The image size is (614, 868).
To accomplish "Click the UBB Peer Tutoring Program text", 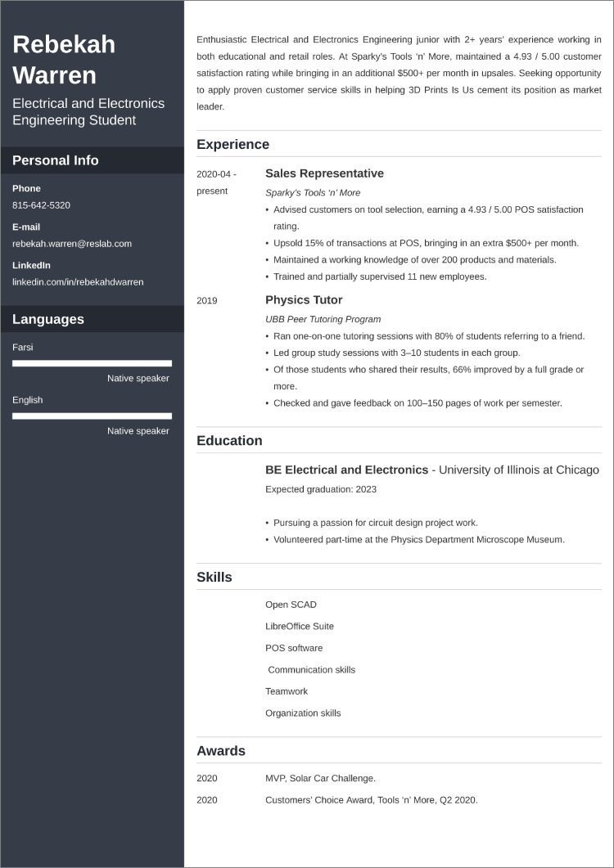I will pyautogui.click(x=323, y=319).
